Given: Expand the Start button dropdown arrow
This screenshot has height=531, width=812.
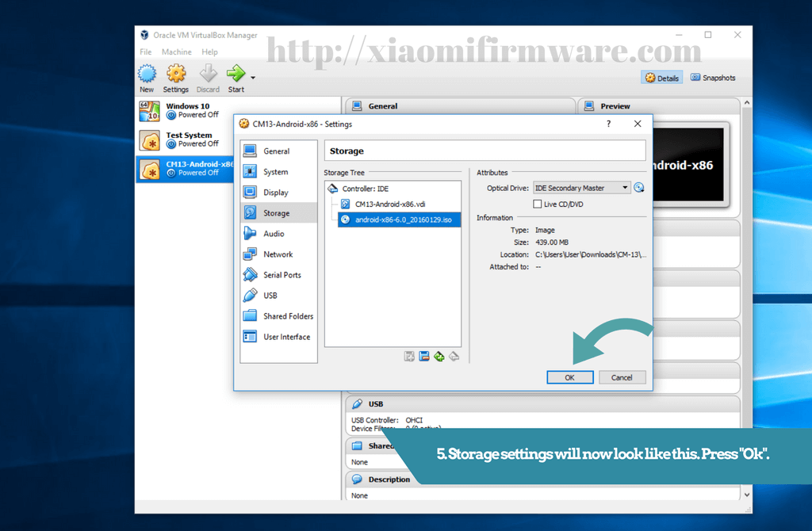Looking at the screenshot, I should point(253,78).
